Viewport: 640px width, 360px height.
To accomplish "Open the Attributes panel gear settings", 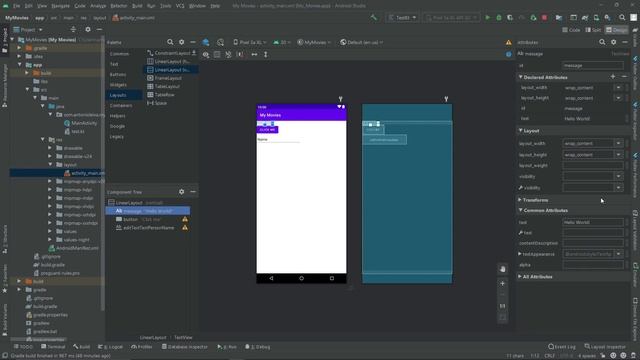I will tap(613, 42).
